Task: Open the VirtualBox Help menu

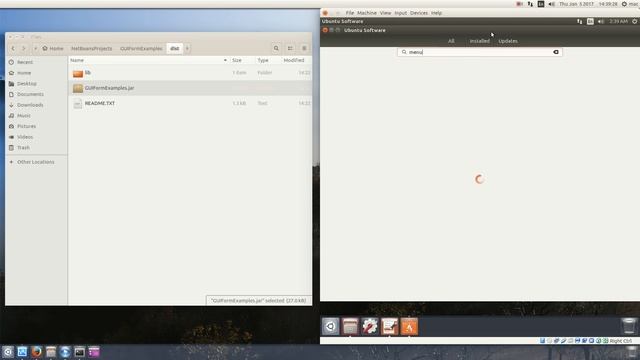Action: [436, 13]
